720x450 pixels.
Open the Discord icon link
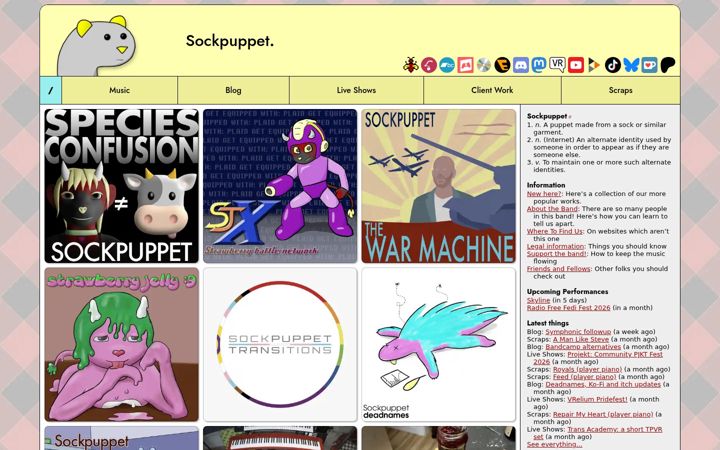point(521,65)
